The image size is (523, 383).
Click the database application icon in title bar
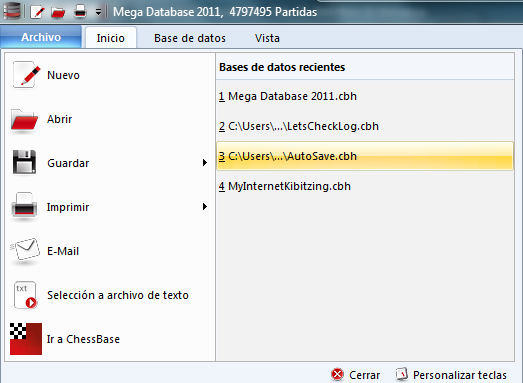tap(12, 11)
